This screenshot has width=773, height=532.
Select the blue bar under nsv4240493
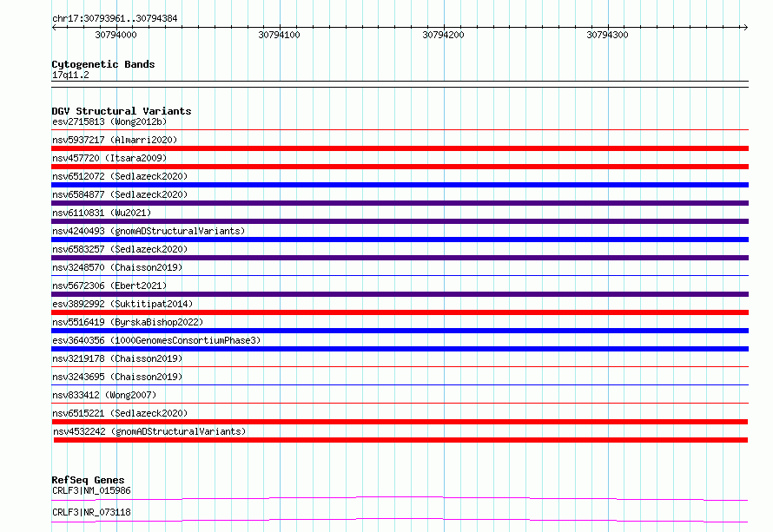point(400,240)
